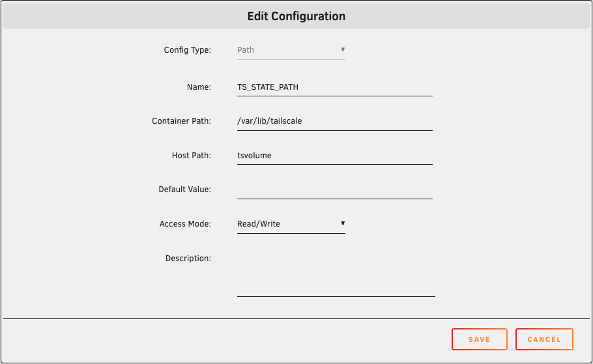Click the "Container Path:" label
This screenshot has width=593, height=364.
[181, 121]
